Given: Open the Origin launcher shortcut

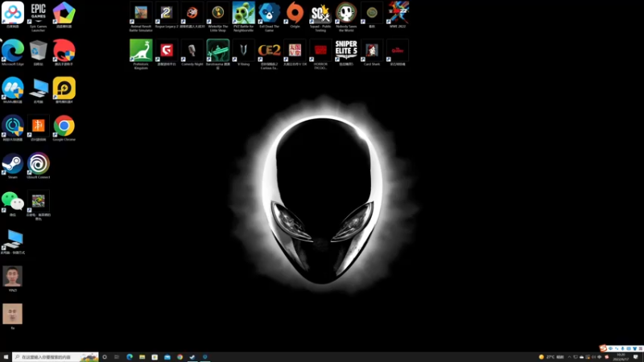Looking at the screenshot, I should point(295,14).
